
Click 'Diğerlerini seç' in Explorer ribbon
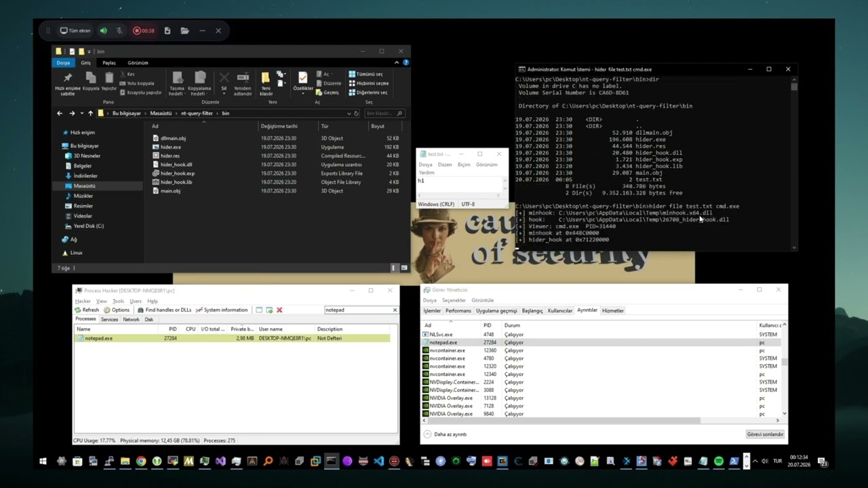(x=368, y=92)
